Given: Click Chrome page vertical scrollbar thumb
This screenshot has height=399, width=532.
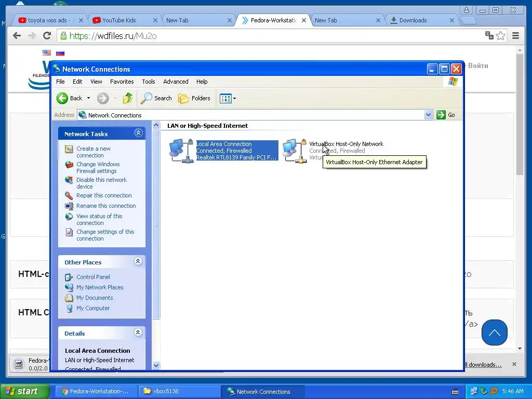Looking at the screenshot, I should [x=520, y=114].
